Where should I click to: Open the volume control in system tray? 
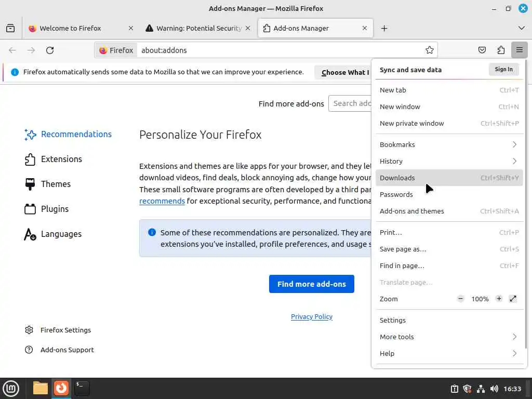[x=494, y=389]
